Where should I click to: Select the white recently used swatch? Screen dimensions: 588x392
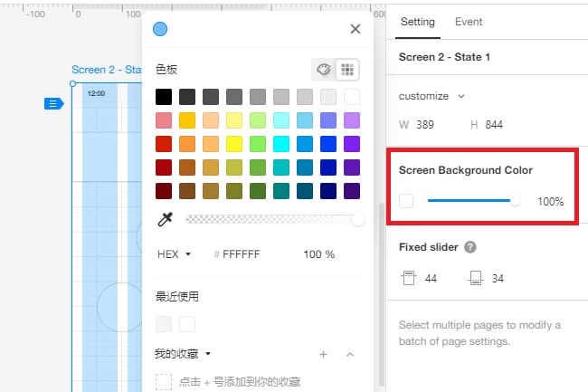coord(187,324)
